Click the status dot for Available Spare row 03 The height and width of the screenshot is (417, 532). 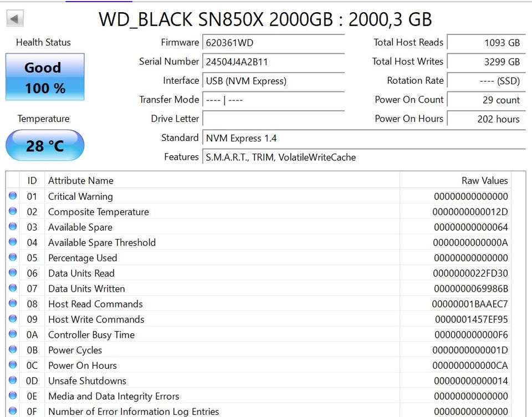click(x=13, y=226)
